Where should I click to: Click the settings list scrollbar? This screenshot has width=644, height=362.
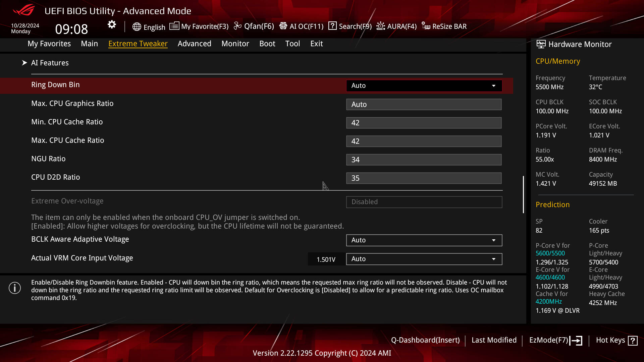(523, 194)
